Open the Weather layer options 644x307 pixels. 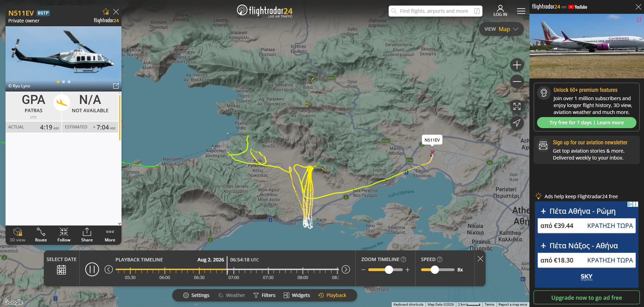(231, 295)
